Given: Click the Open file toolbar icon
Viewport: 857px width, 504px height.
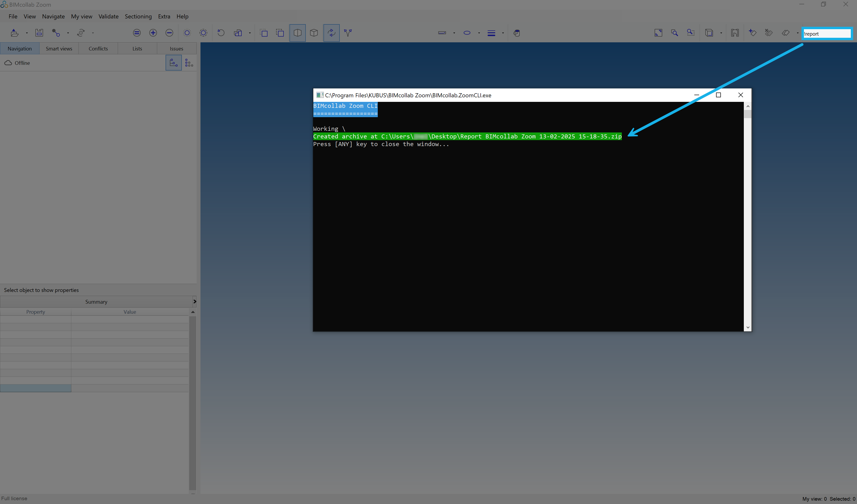Looking at the screenshot, I should click(14, 33).
